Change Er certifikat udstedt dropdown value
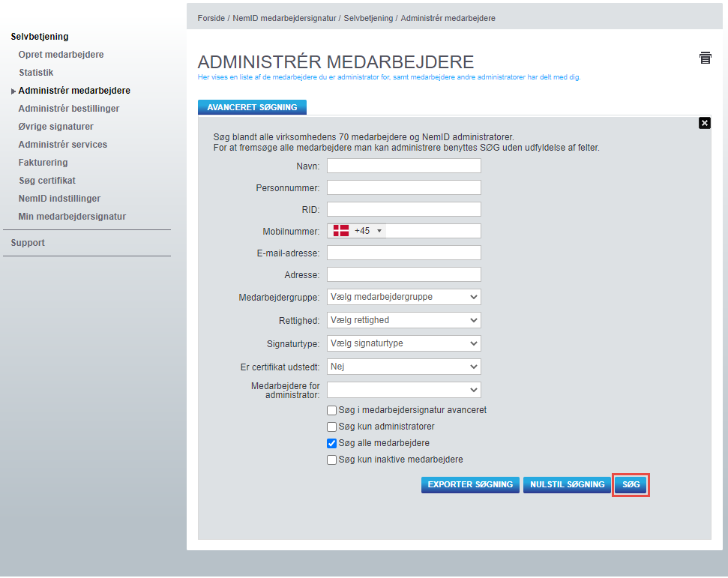 (x=403, y=367)
